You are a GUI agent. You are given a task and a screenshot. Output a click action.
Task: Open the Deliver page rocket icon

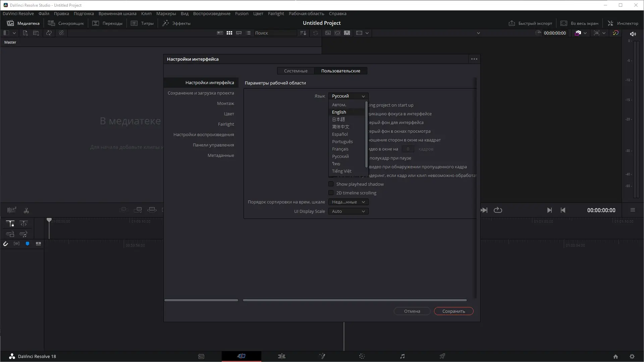click(442, 356)
